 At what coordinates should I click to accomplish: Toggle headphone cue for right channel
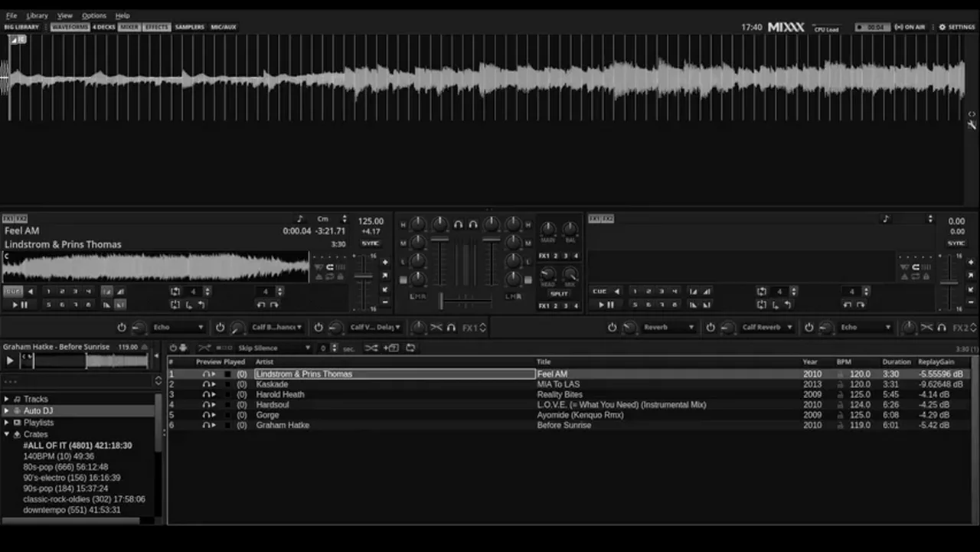pos(473,224)
